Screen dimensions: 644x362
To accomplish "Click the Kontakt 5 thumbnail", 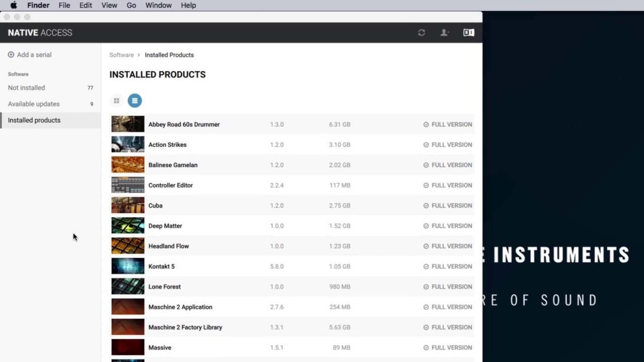I will click(x=128, y=266).
